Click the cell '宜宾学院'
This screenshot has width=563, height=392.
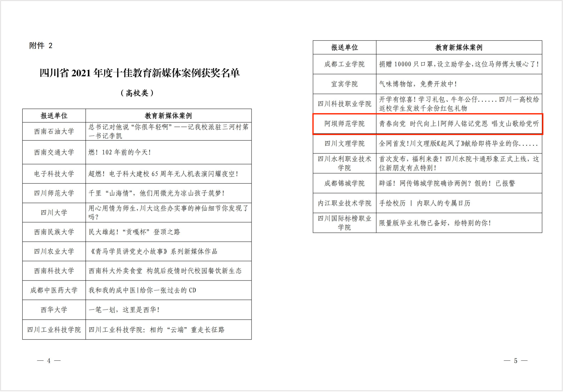click(x=344, y=84)
